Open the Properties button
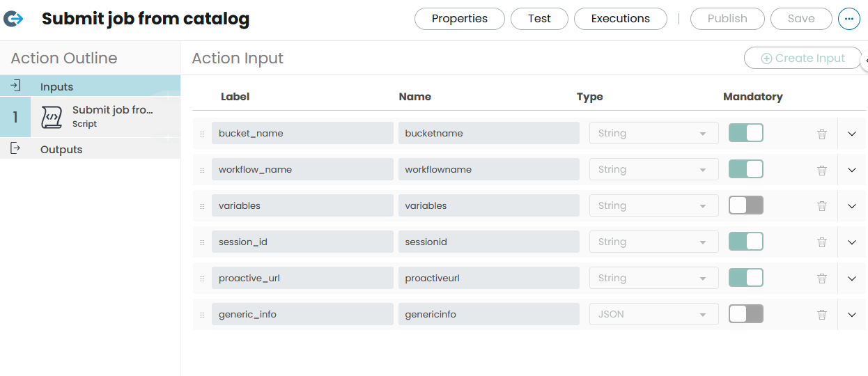The height and width of the screenshot is (376, 868). 460,19
